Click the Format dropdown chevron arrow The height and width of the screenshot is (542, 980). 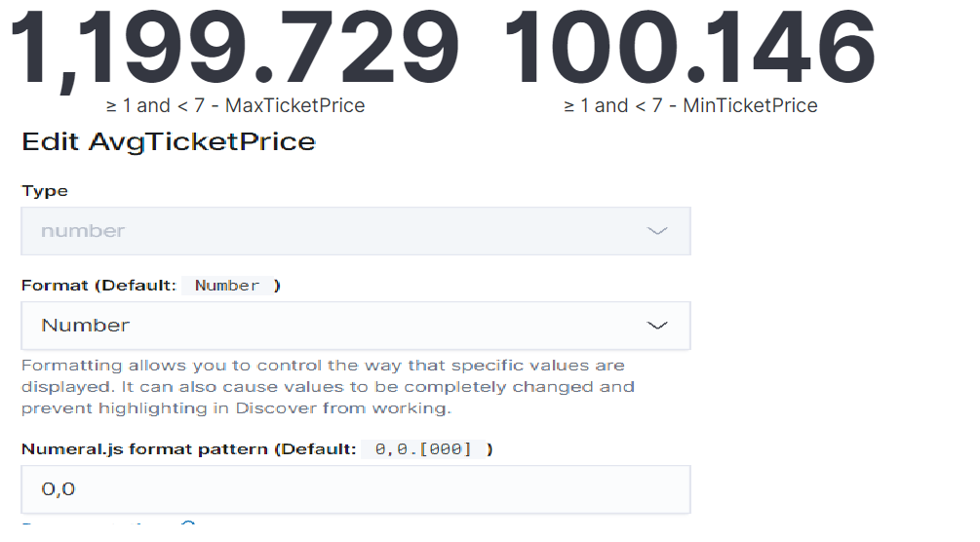click(657, 326)
